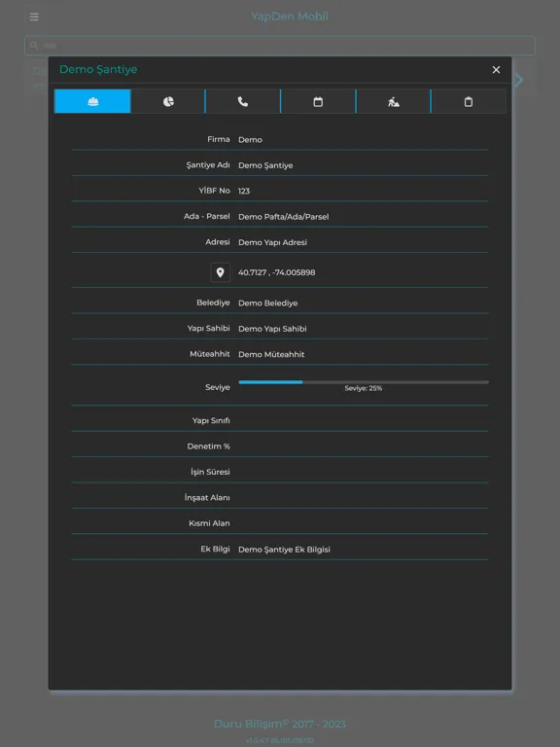The image size is (560, 747).
Task: Open the pie chart statistics tab
Action: click(x=168, y=101)
